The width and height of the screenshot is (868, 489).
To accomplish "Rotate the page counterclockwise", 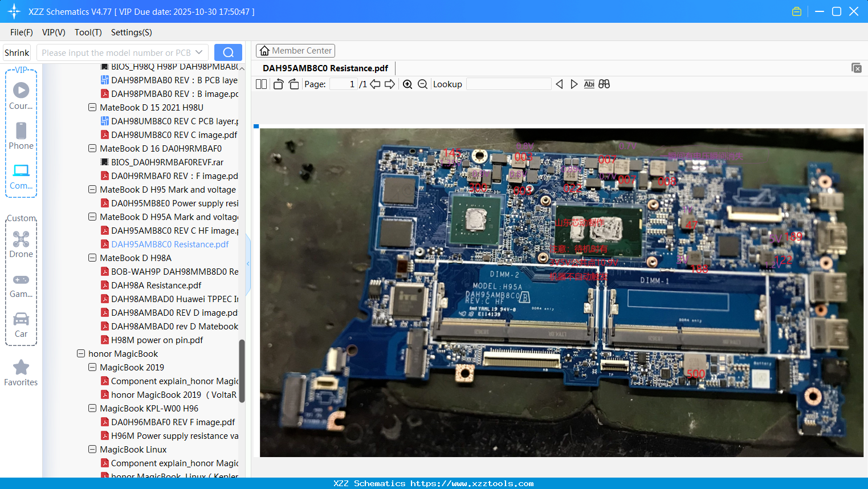I will [278, 84].
